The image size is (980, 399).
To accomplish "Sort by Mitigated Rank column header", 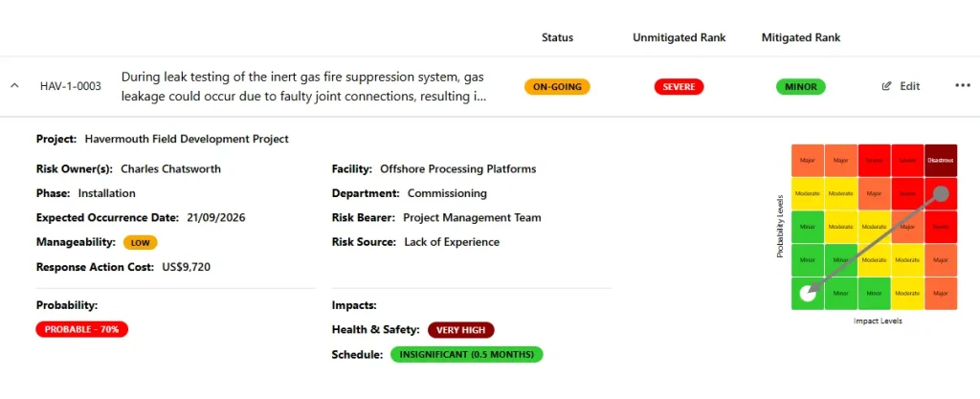I will 801,37.
